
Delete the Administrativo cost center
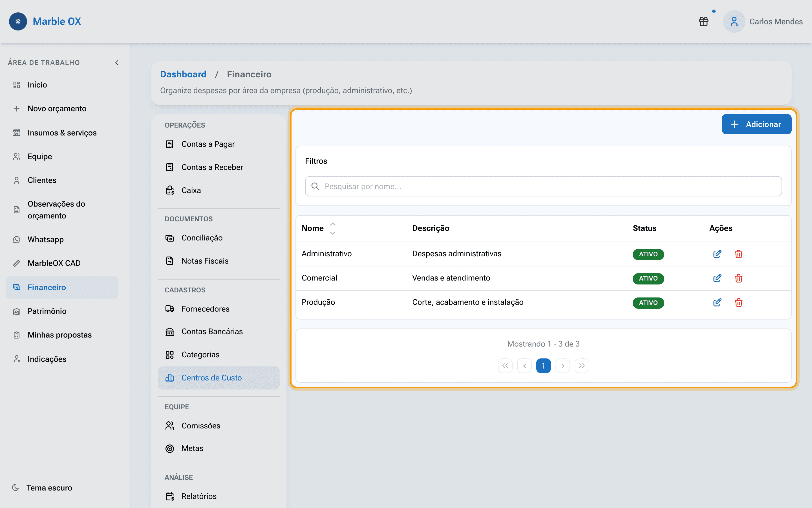[x=738, y=254]
